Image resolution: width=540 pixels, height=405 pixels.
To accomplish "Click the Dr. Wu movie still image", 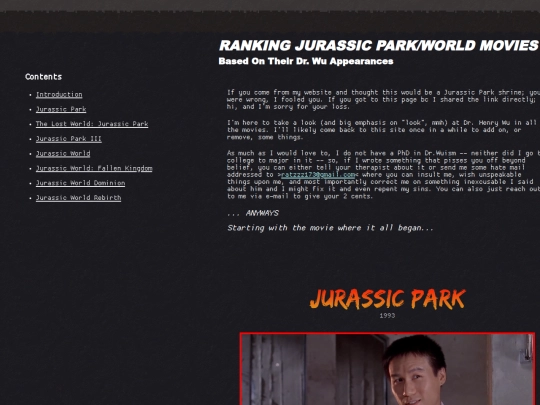I will [x=387, y=368].
